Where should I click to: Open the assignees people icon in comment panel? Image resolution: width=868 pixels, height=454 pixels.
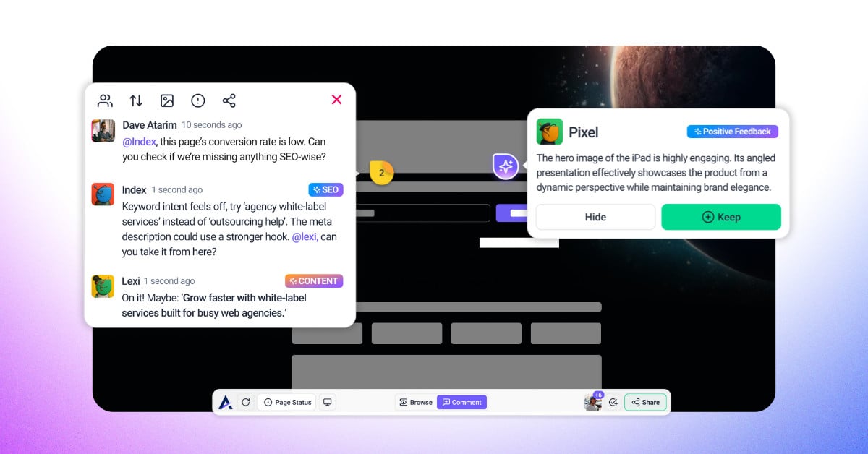106,100
